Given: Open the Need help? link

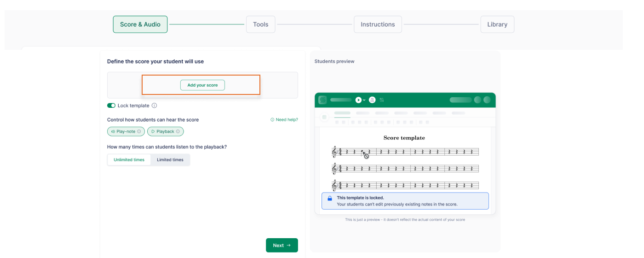Looking at the screenshot, I should click(284, 120).
